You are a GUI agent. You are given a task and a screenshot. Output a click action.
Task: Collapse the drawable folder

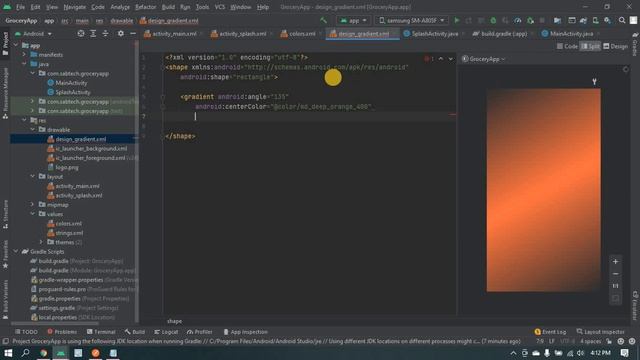tap(33, 130)
